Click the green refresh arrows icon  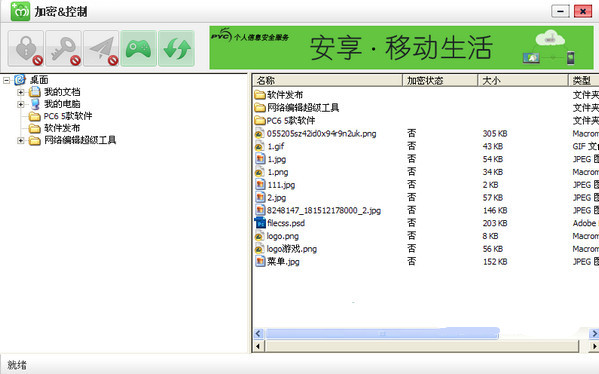point(176,49)
